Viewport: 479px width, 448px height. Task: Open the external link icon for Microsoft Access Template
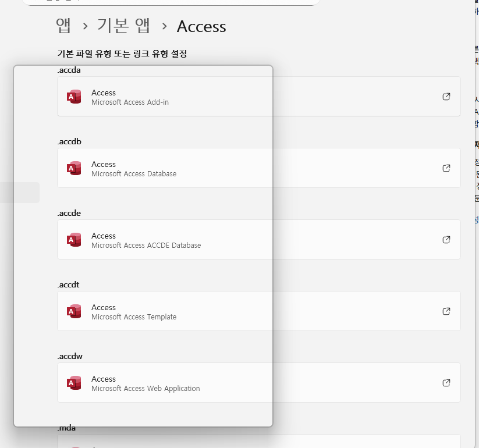pos(446,311)
